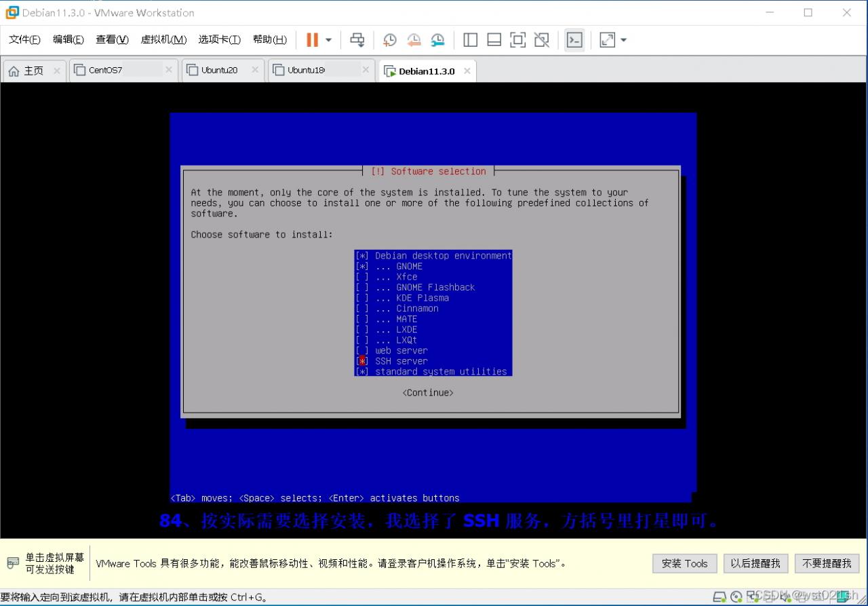
Task: Click the CD/DVD drive status icon
Action: pyautogui.click(x=736, y=596)
